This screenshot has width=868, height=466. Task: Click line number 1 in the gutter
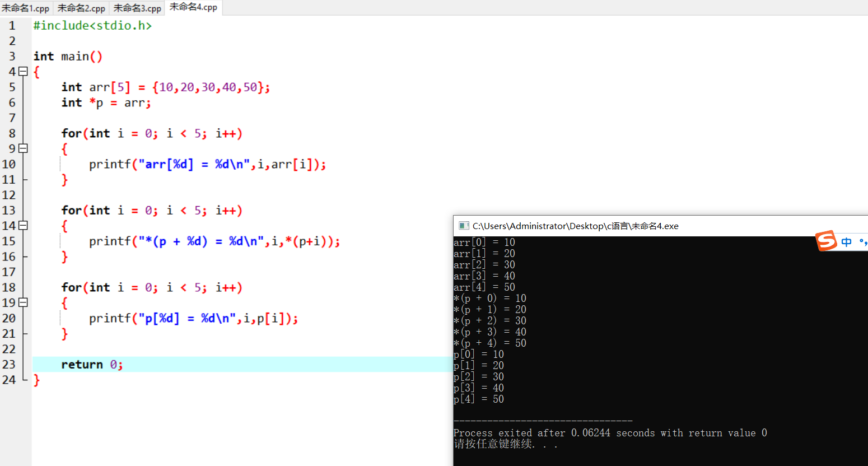12,26
